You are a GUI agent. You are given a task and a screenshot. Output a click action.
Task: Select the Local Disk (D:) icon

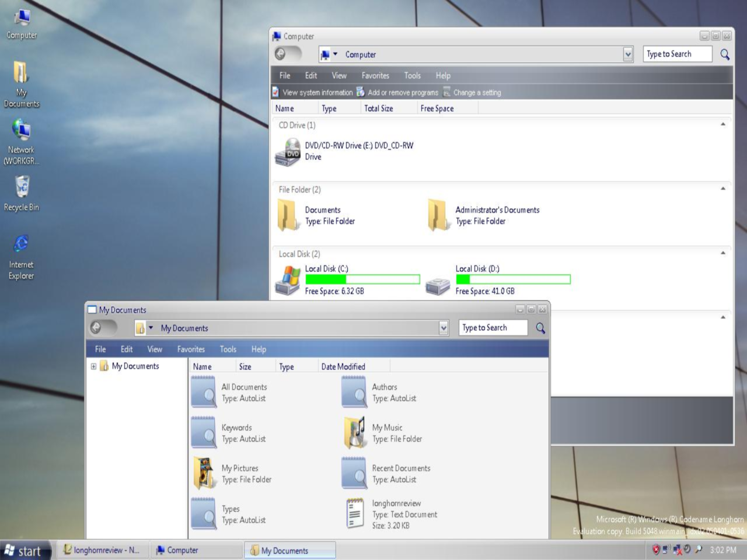point(438,286)
